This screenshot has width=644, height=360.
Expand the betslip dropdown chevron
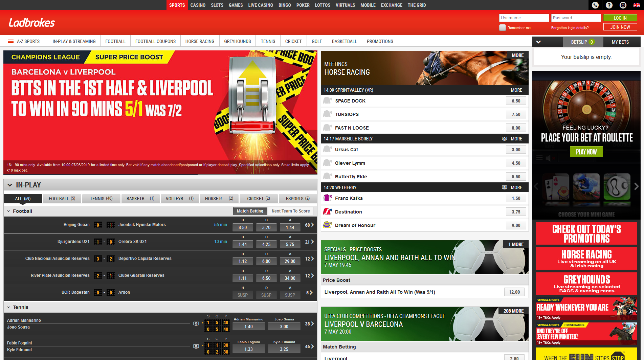(x=538, y=42)
